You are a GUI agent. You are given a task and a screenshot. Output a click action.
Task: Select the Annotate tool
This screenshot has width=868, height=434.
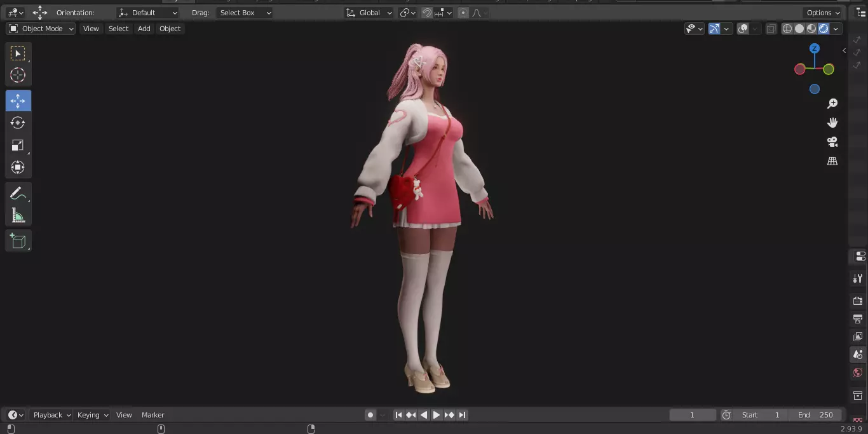[18, 193]
